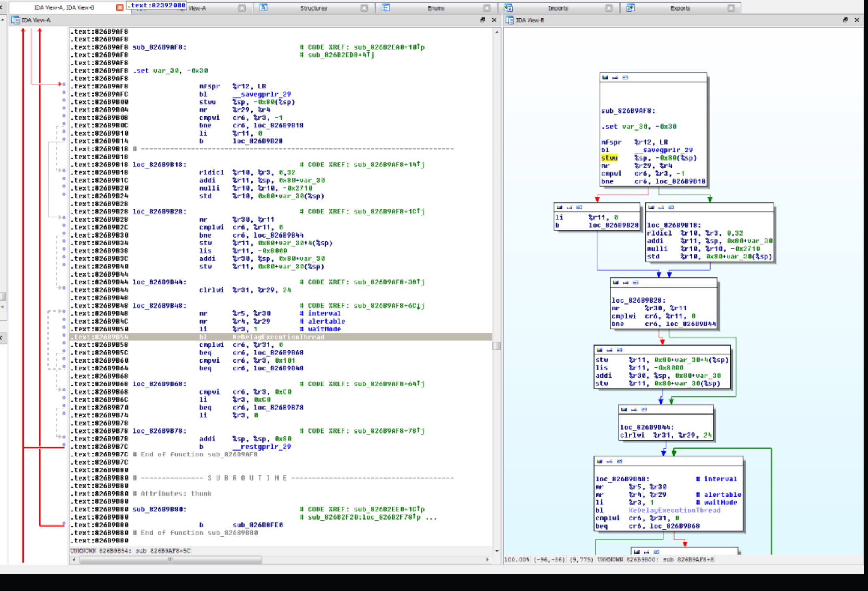
Task: Set node color on loc_826B9B18 graph node
Action: coord(651,207)
